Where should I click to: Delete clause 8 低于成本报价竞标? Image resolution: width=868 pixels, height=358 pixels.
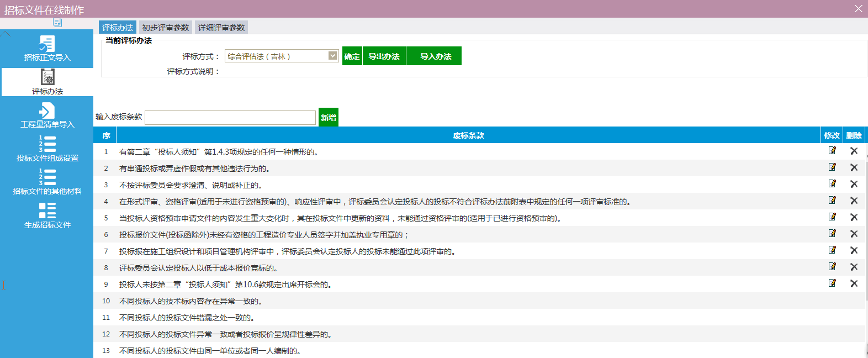pyautogui.click(x=854, y=267)
